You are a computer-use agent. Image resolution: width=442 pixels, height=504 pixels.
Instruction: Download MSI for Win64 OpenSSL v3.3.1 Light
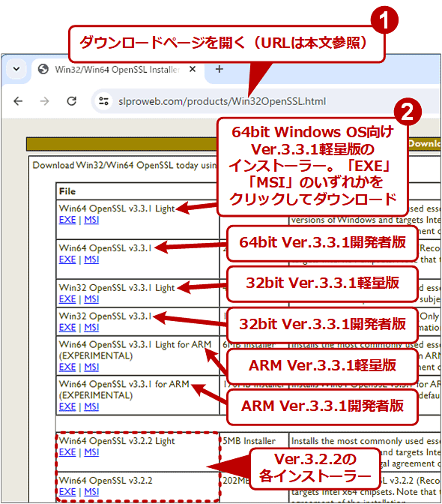[x=91, y=220]
